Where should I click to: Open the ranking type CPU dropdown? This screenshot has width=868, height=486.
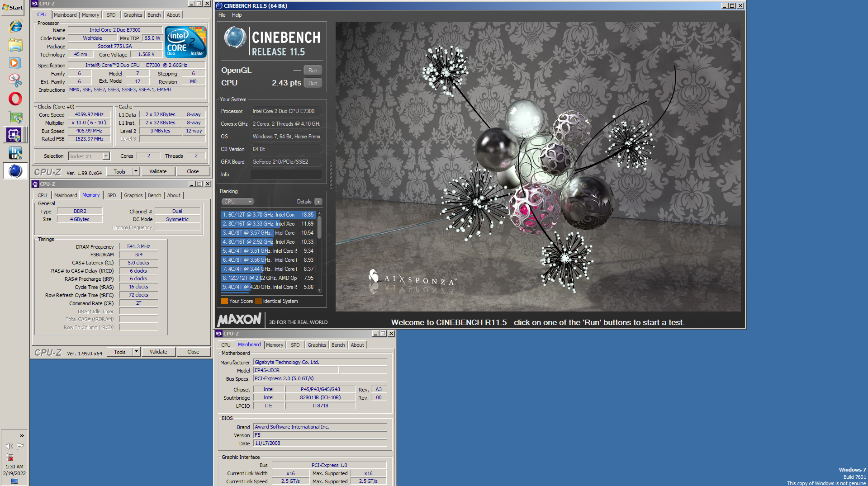click(x=237, y=202)
